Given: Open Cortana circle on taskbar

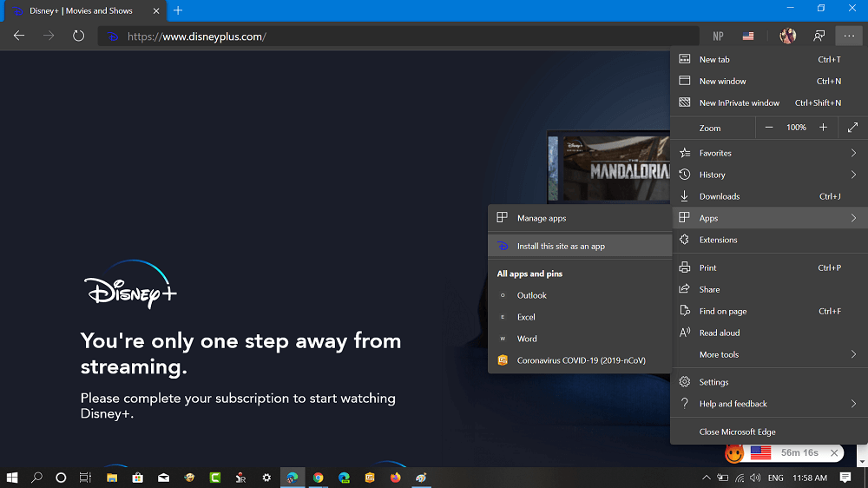Looking at the screenshot, I should 61,478.
